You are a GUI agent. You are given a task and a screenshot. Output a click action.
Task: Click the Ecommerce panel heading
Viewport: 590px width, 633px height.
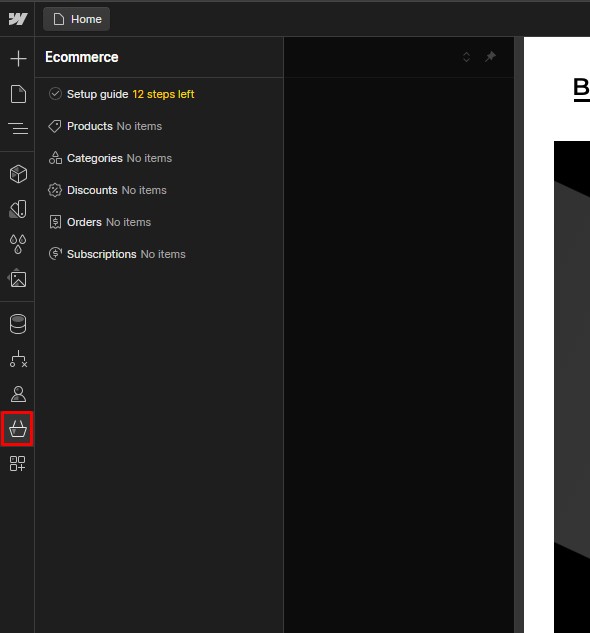[x=82, y=57]
